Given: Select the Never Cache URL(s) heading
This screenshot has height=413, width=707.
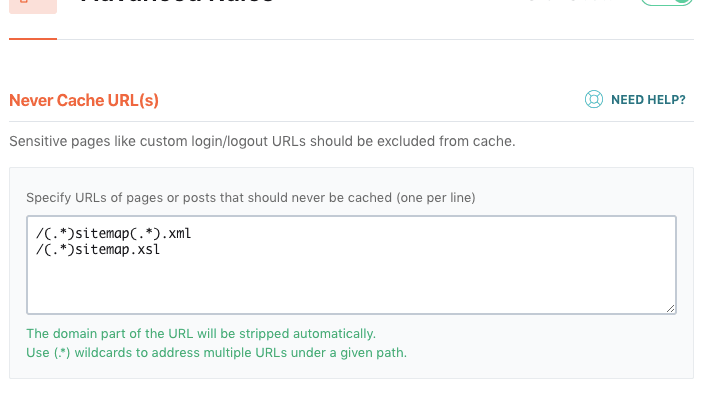Looking at the screenshot, I should pyautogui.click(x=84, y=100).
